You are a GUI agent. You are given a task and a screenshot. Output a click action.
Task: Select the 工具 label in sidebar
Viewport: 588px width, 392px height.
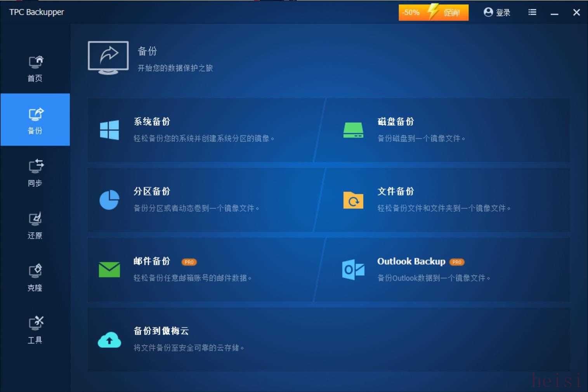pos(35,340)
